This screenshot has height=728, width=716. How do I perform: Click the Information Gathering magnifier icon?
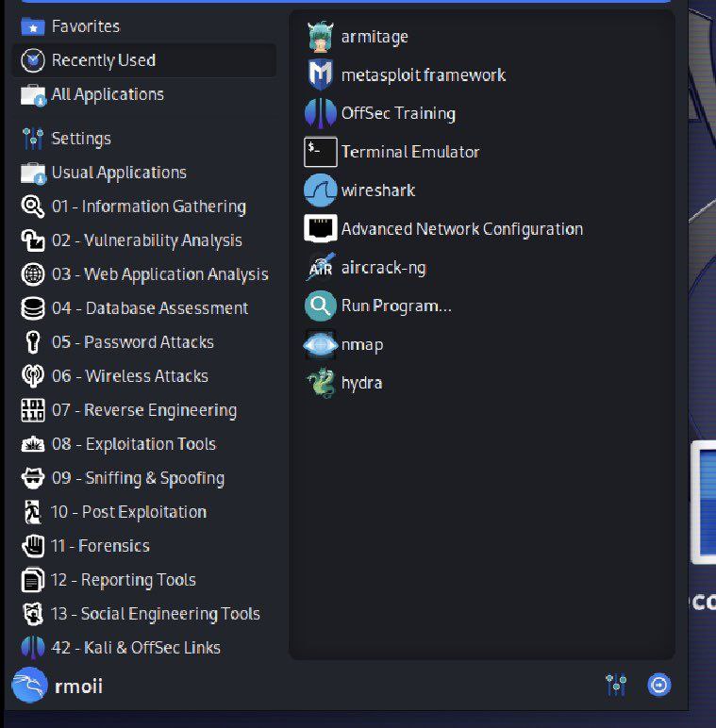coord(33,207)
